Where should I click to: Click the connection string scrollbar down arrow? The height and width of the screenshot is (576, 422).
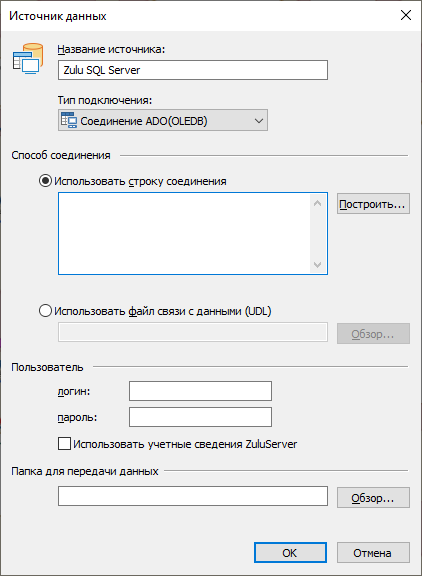click(x=318, y=264)
